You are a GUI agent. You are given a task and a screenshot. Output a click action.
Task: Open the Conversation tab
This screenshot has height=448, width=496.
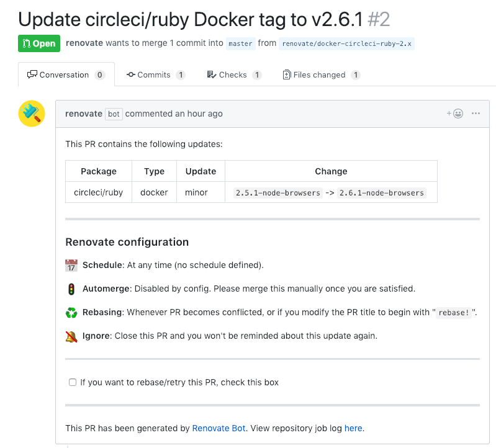tap(66, 74)
